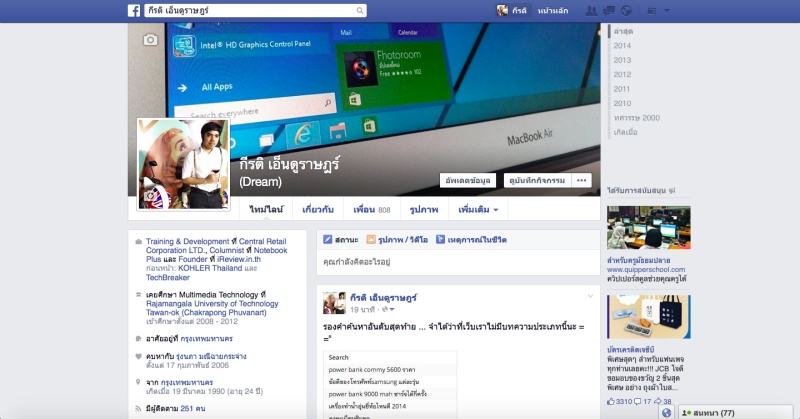Click the Facebook search field
800x419 pixels.
click(249, 10)
